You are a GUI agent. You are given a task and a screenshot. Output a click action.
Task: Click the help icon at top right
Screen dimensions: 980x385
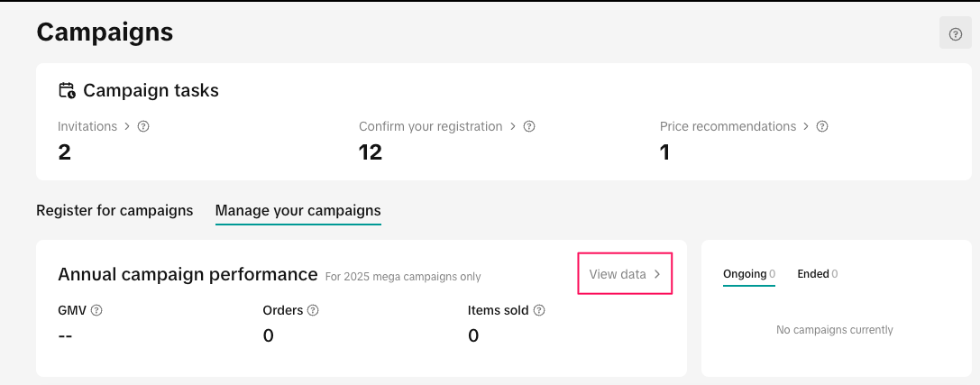956,33
